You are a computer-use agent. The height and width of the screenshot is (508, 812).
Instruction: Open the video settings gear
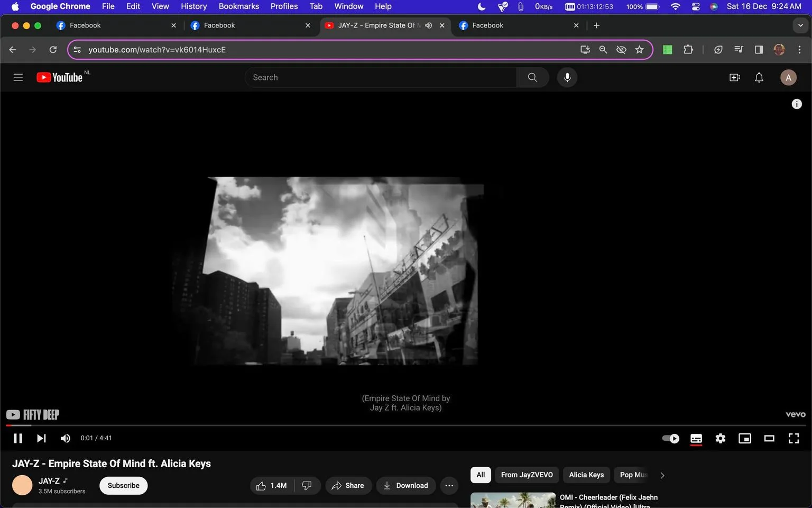(721, 438)
